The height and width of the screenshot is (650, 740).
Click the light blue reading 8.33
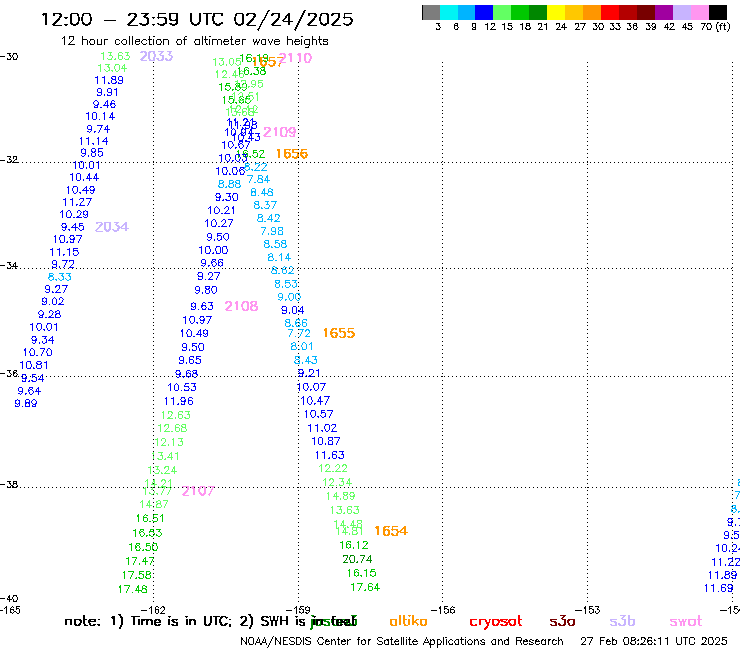(60, 277)
